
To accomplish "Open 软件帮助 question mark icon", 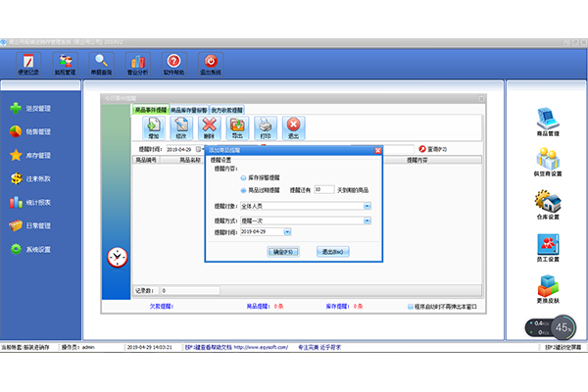I will click(x=174, y=65).
